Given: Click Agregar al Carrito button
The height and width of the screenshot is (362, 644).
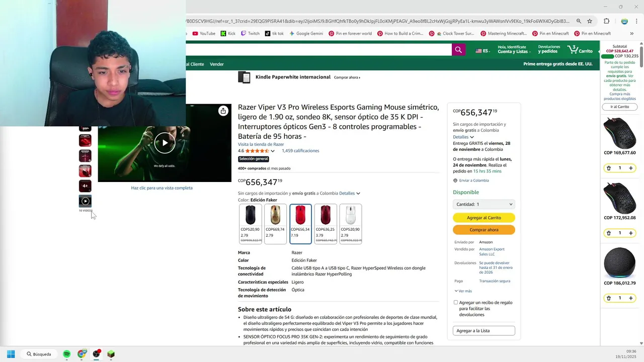Looking at the screenshot, I should click(x=484, y=218).
